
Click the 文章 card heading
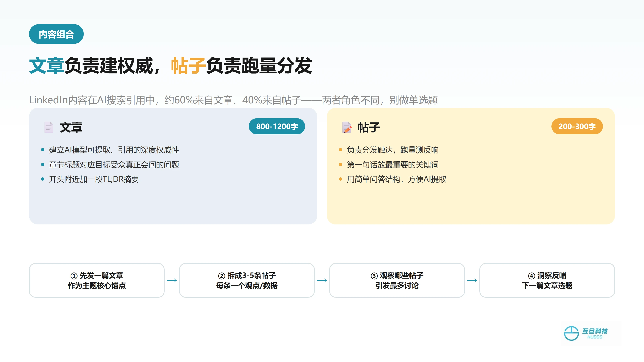click(71, 128)
